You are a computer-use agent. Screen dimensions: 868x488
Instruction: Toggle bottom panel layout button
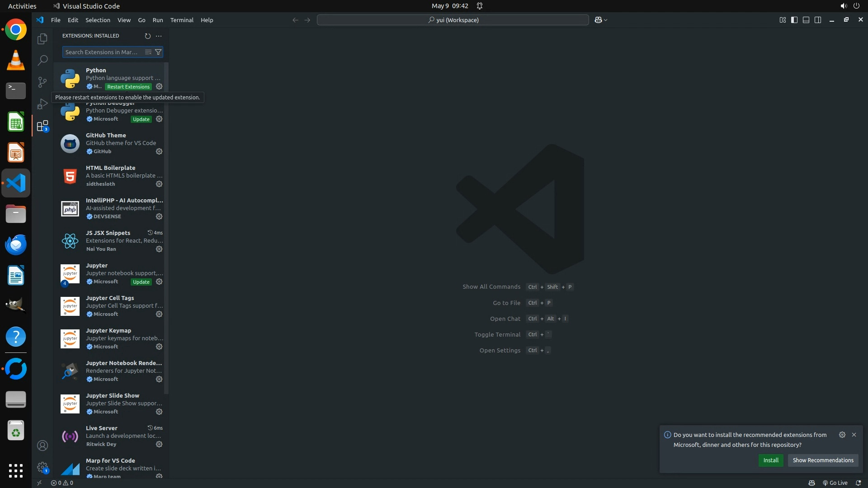806,20
